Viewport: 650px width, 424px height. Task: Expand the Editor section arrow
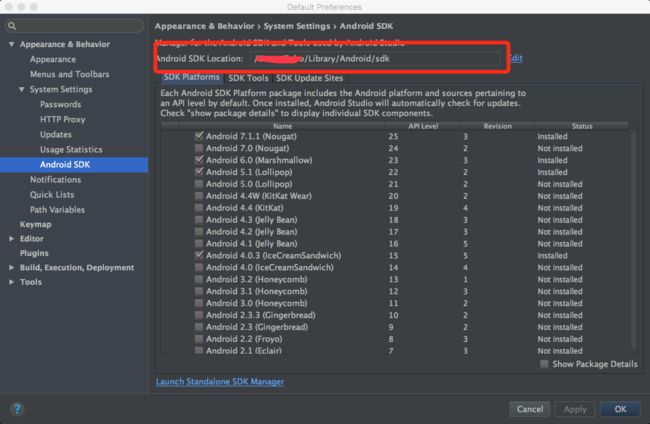12,239
